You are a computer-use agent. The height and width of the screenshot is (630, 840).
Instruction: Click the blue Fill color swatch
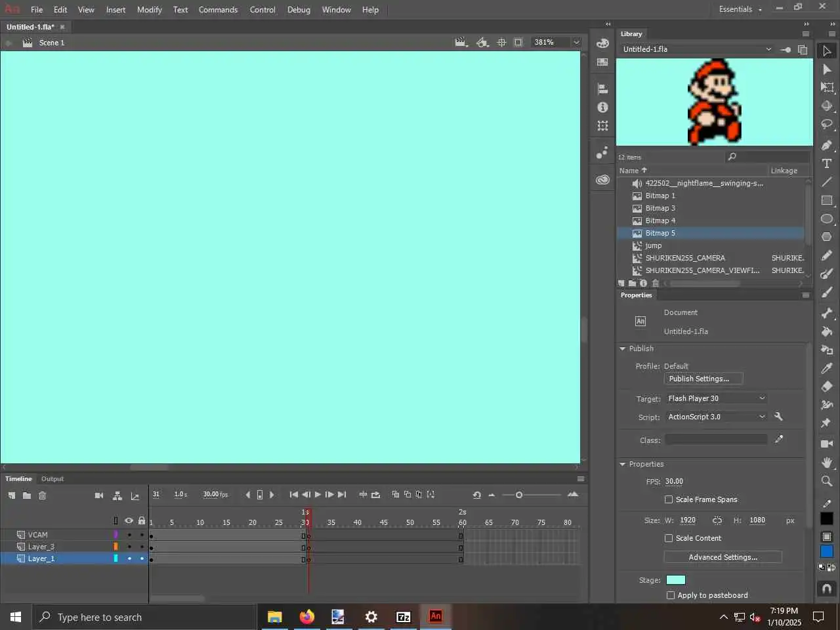[x=827, y=551]
